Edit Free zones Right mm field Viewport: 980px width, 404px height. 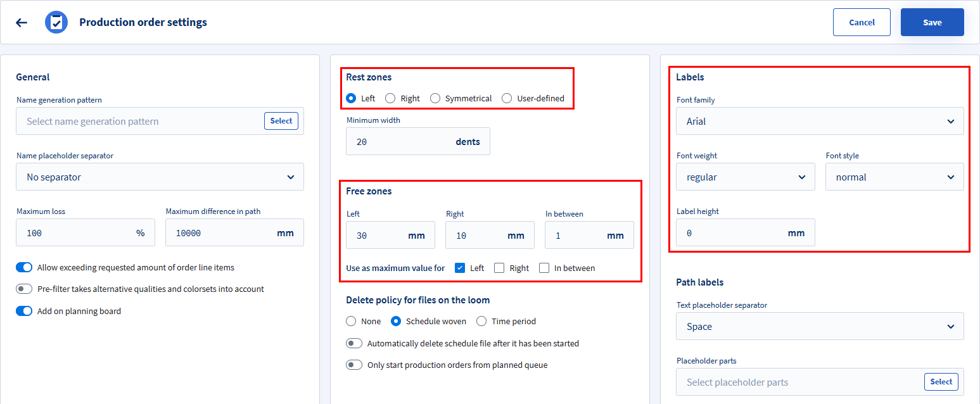(490, 235)
